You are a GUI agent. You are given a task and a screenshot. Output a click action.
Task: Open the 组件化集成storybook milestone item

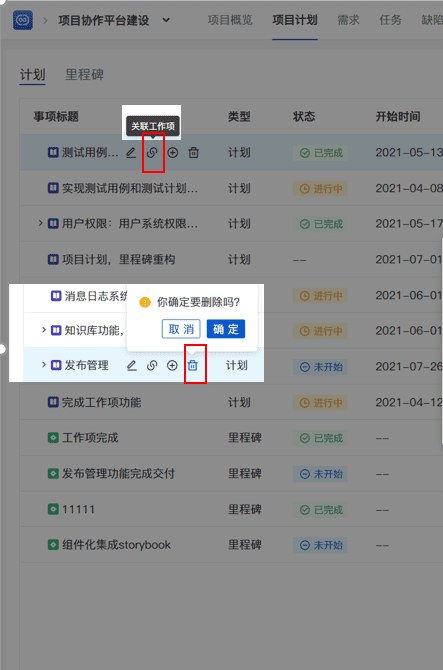pos(116,545)
